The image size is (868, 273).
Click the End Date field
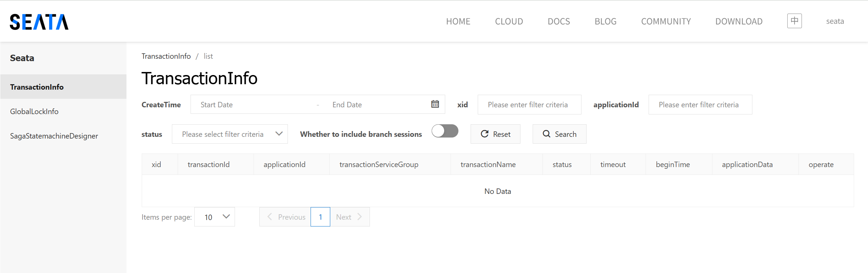[376, 105]
